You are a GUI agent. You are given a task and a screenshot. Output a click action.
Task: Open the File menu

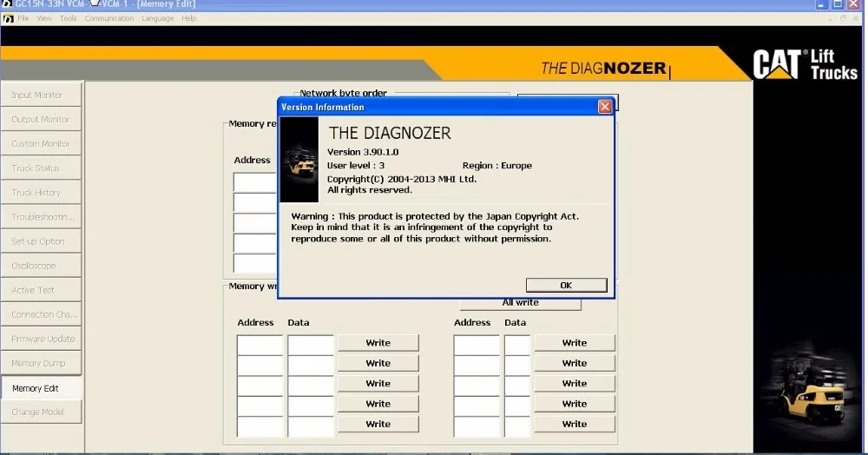coord(23,18)
